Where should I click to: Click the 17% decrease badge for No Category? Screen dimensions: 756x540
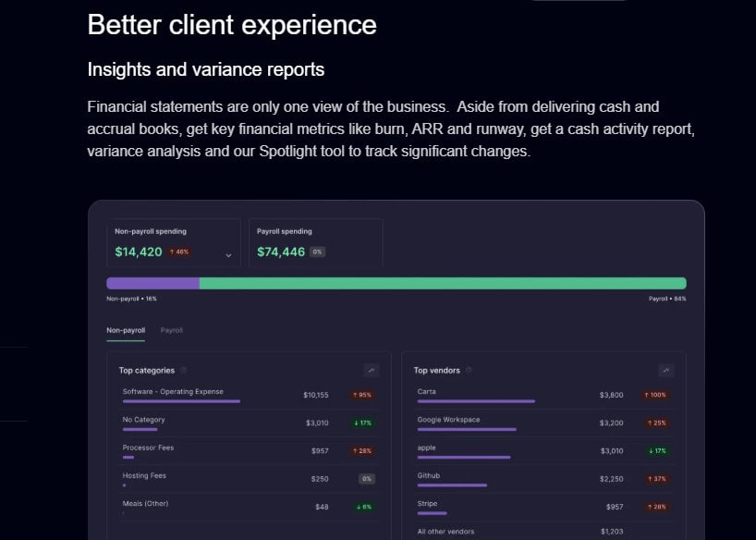[x=363, y=423]
